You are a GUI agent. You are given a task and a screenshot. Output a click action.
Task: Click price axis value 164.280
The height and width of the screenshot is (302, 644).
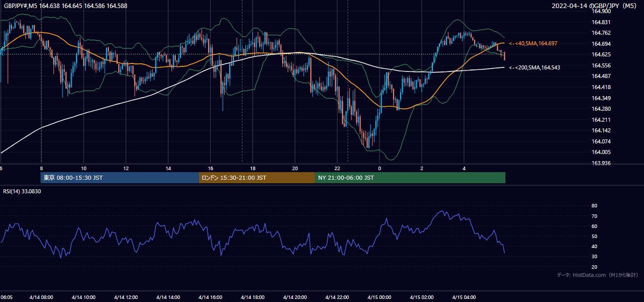coord(601,109)
